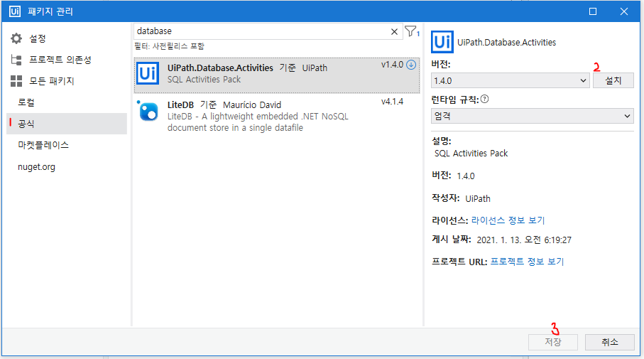Viewport: 644px width, 359px height.
Task: Open the 런타임 규칙 help question icon
Action: (485, 99)
